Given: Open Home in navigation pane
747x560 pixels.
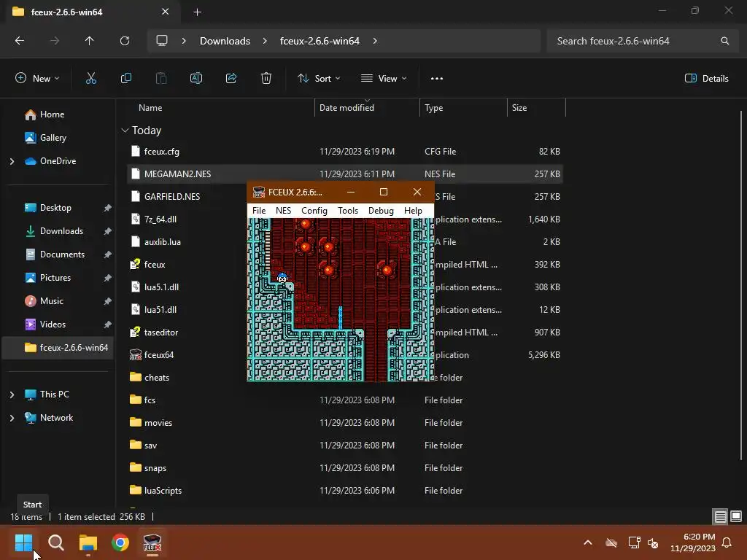Looking at the screenshot, I should tap(52, 114).
